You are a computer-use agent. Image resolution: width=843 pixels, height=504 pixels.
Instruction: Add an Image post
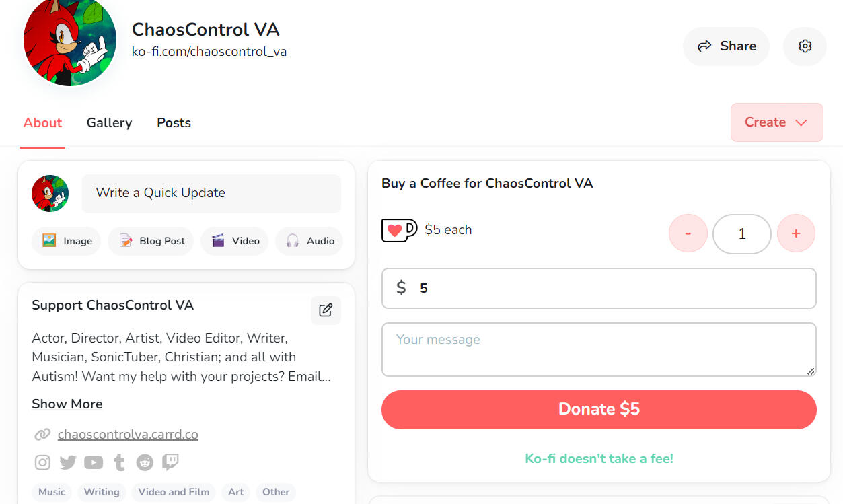(67, 241)
